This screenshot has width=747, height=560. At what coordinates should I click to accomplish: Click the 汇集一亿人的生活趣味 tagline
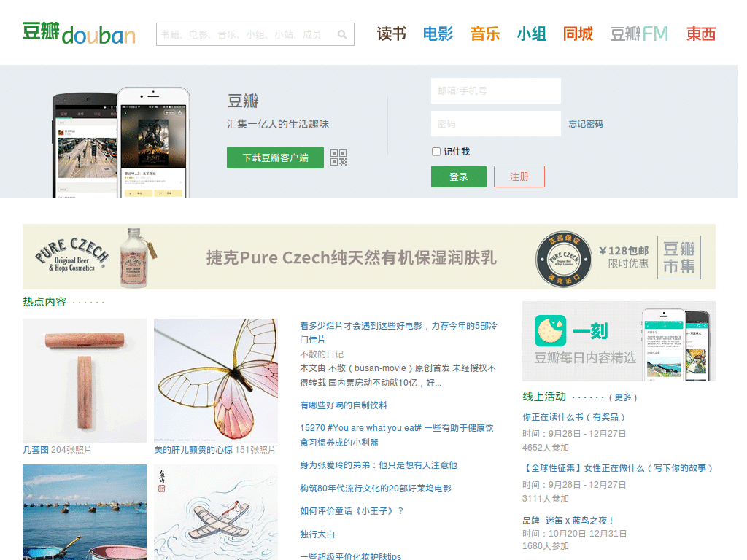tap(278, 124)
